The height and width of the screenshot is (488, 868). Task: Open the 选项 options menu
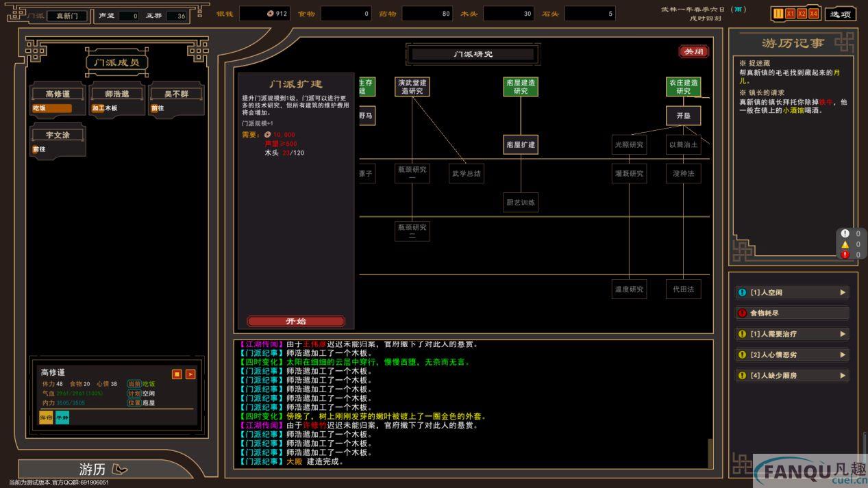tap(841, 14)
